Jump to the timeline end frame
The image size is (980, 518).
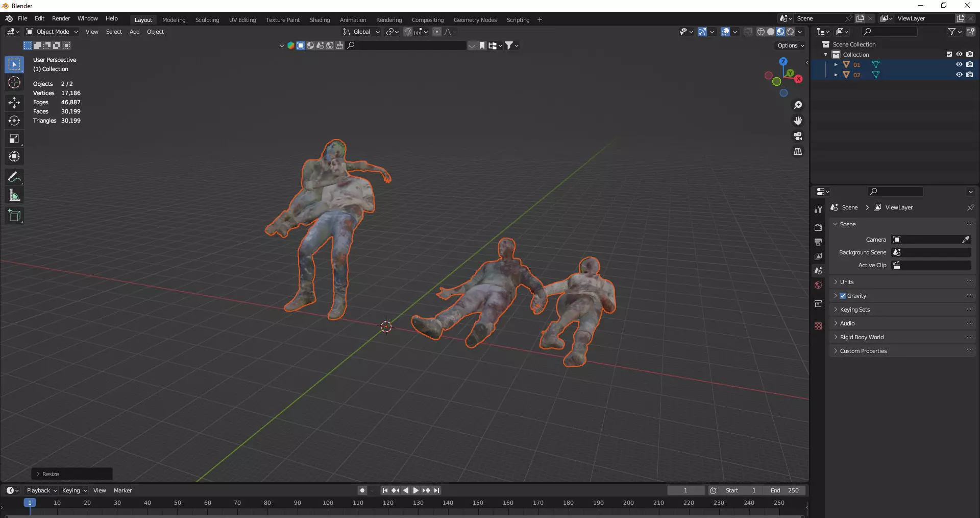(x=436, y=490)
